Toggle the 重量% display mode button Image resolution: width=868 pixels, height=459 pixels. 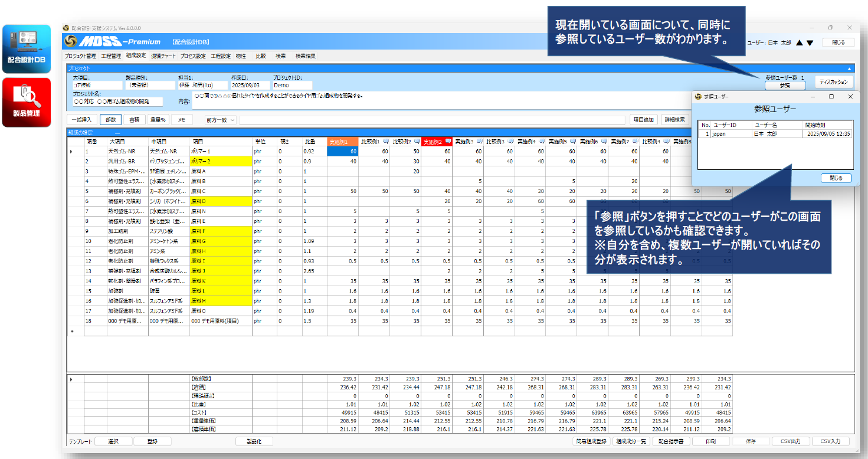(x=158, y=120)
